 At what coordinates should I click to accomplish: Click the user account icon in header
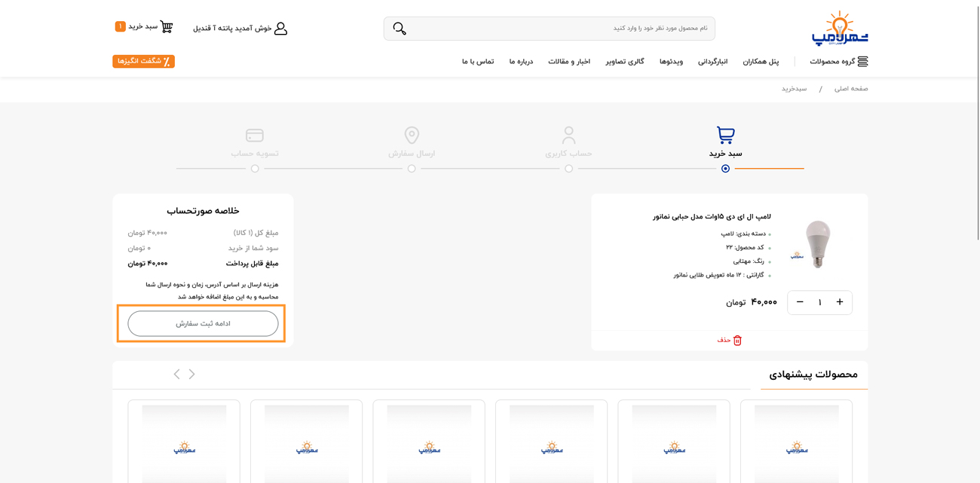[x=280, y=29]
